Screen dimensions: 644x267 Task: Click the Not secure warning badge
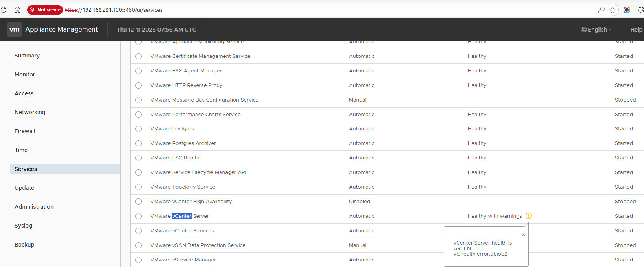[45, 10]
